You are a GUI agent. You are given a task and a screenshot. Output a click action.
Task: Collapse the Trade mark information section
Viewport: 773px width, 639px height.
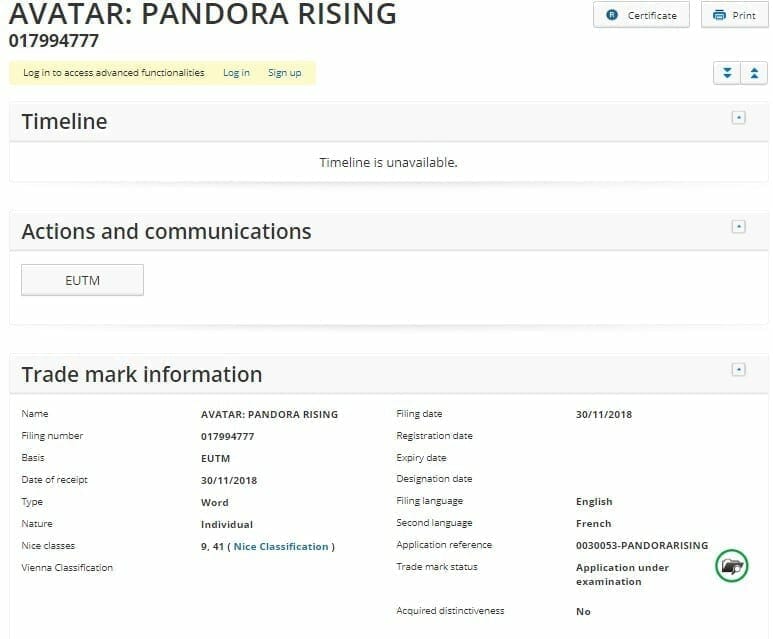point(738,370)
